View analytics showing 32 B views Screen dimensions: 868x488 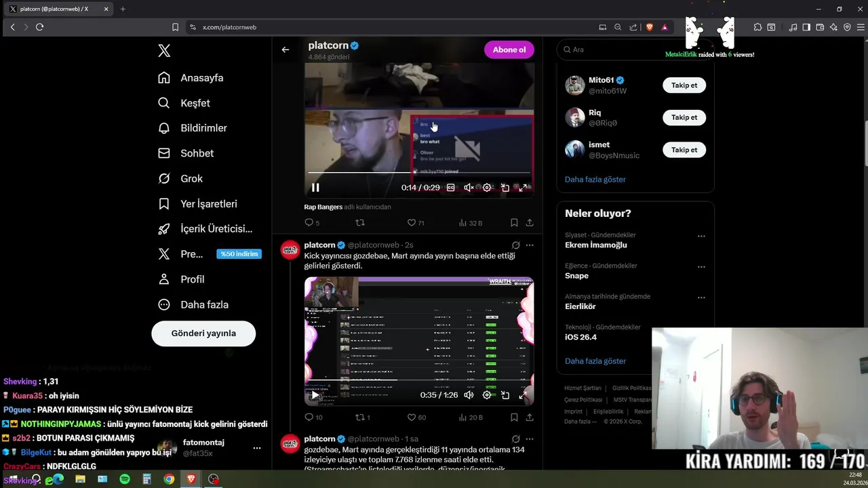[471, 222]
